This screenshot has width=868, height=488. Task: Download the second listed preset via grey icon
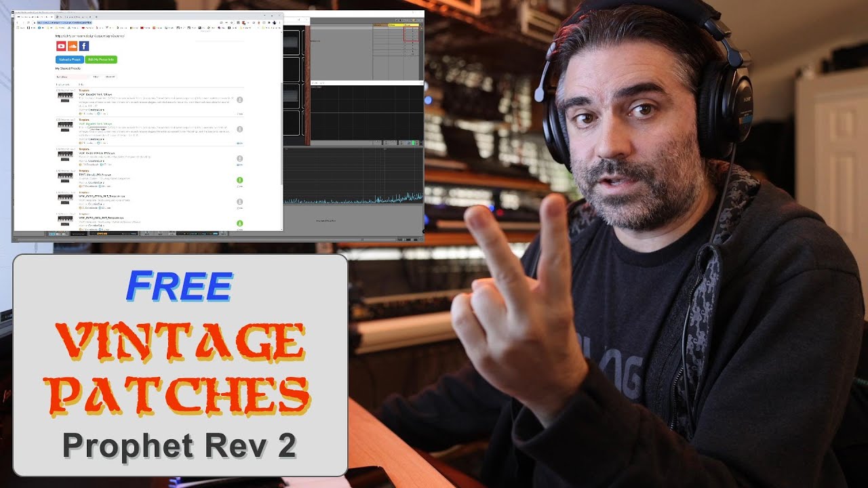pos(240,129)
